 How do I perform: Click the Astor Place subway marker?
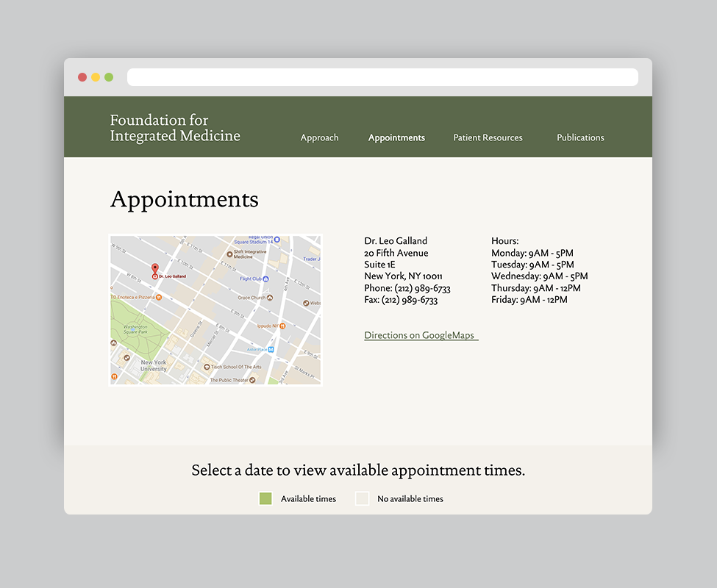click(x=271, y=350)
